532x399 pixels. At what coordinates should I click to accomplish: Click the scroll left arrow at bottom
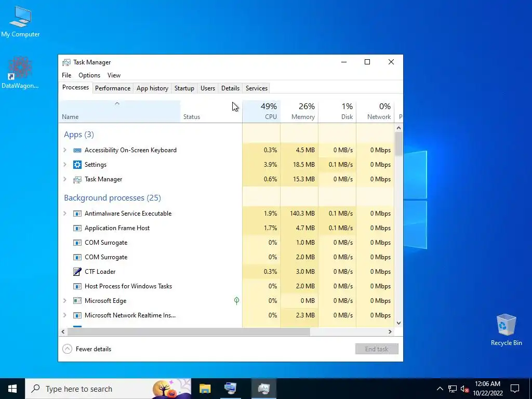click(x=63, y=332)
